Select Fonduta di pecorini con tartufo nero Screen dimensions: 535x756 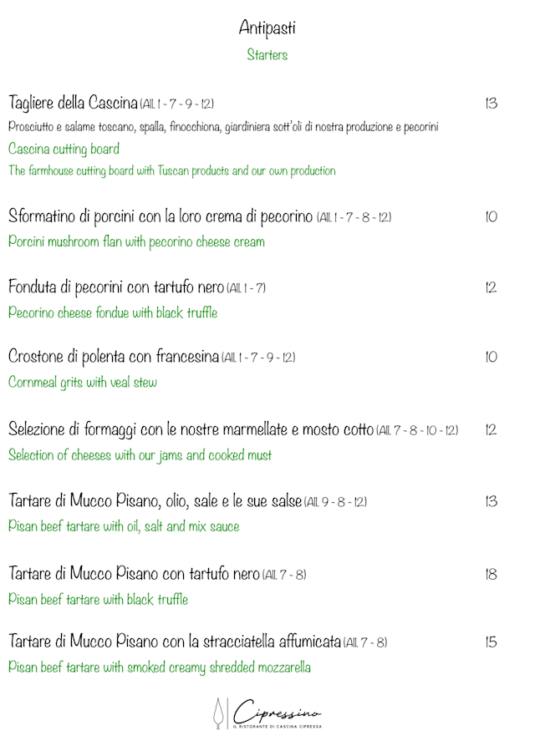tap(116, 287)
